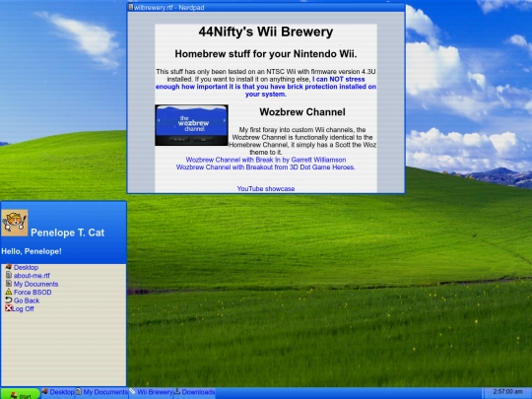Click the Penelope T. Cat name heading
This screenshot has height=399, width=532.
pos(68,233)
